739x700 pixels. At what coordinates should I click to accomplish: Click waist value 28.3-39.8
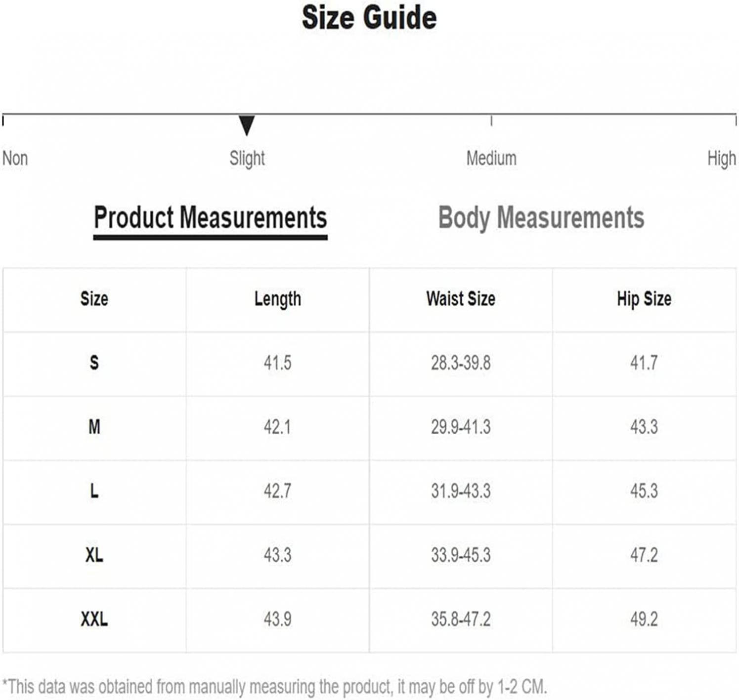(x=461, y=363)
